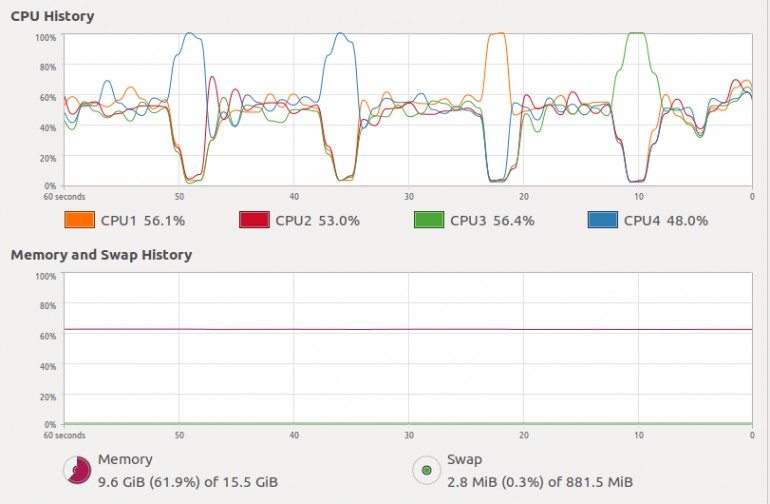Click the memory usage line in the memory graph
The height and width of the screenshot is (504, 770).
point(408,329)
